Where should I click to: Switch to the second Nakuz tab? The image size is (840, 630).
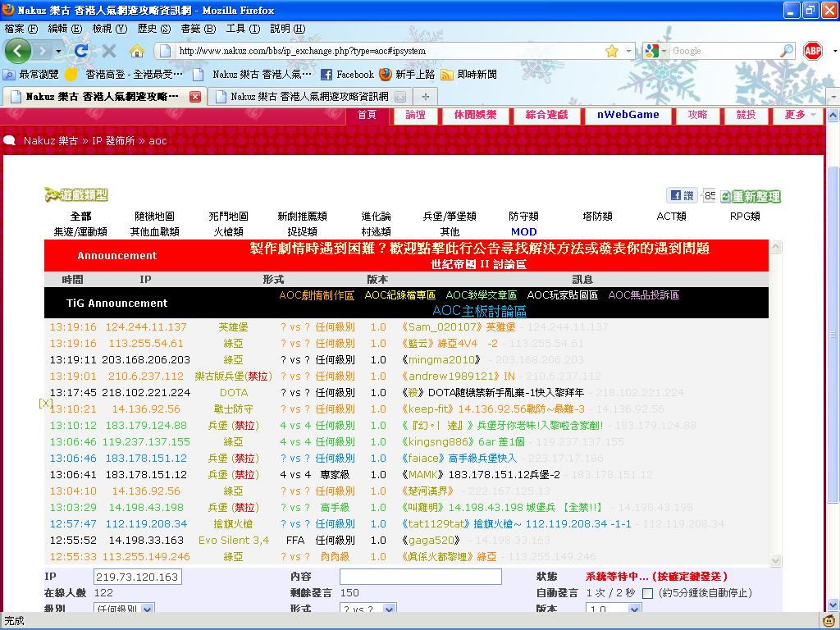point(309,97)
